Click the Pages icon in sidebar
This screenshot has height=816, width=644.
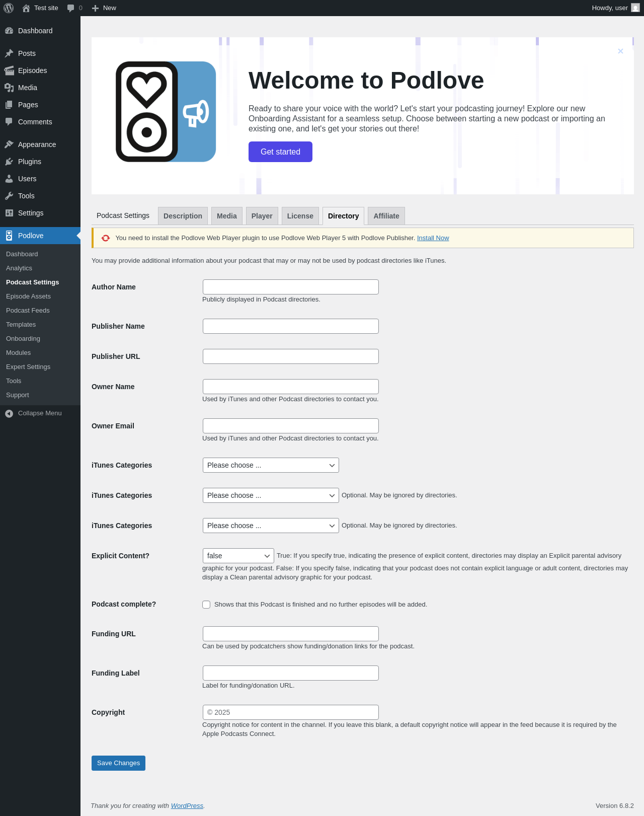[9, 105]
